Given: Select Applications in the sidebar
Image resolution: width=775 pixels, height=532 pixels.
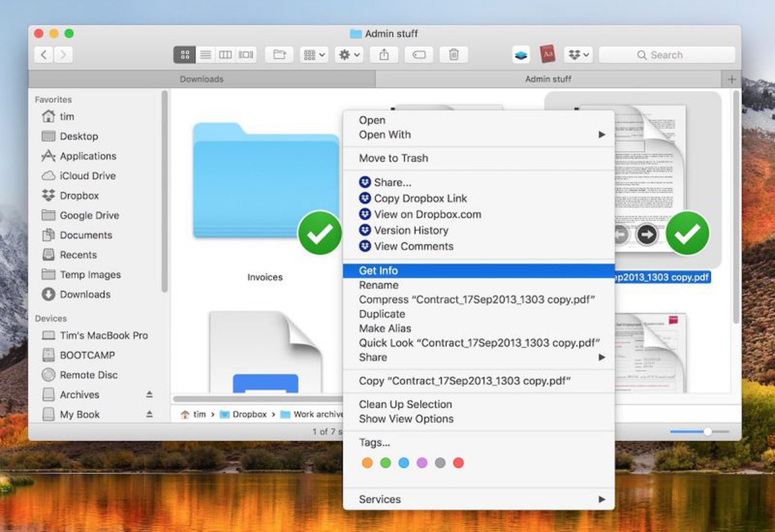Looking at the screenshot, I should (x=88, y=156).
